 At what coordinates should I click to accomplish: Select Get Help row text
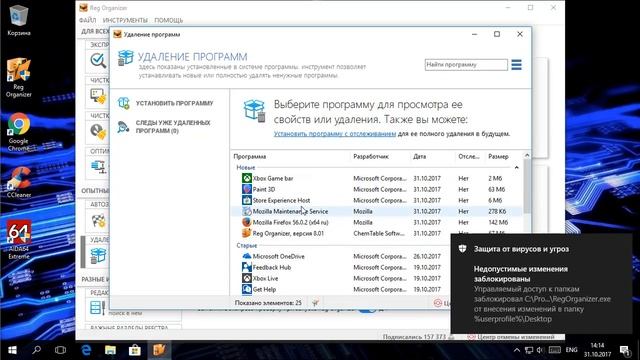(264, 289)
